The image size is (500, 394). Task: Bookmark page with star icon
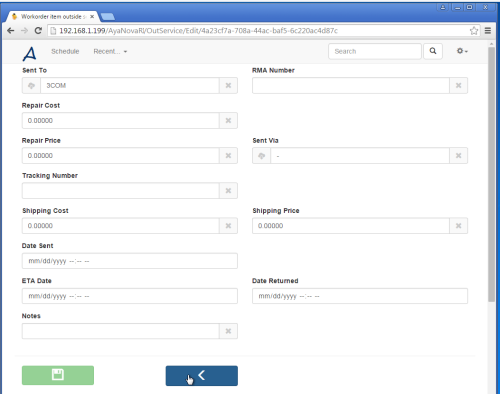(474, 31)
